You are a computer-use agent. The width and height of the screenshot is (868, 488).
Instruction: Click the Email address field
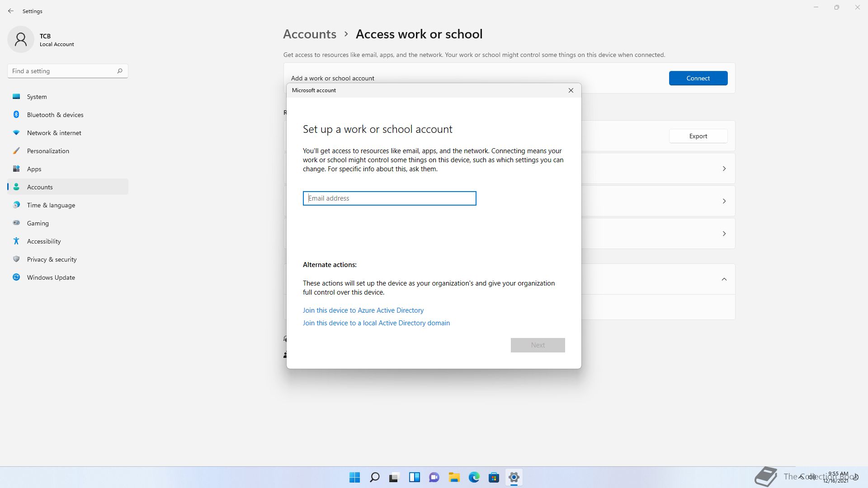coord(389,198)
